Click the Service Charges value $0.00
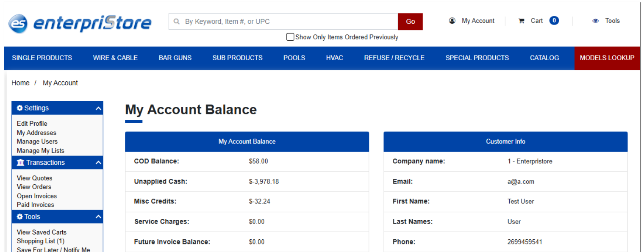 [x=257, y=222]
